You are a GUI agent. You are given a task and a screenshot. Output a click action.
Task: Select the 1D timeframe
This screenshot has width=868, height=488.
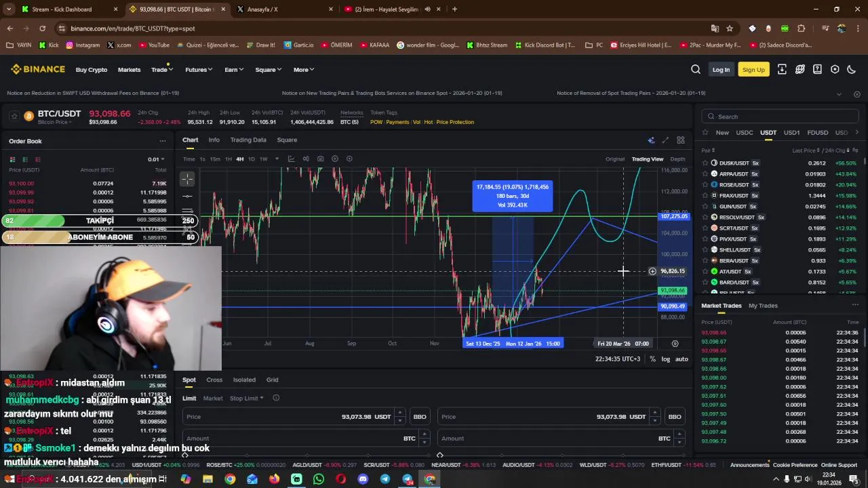[251, 159]
